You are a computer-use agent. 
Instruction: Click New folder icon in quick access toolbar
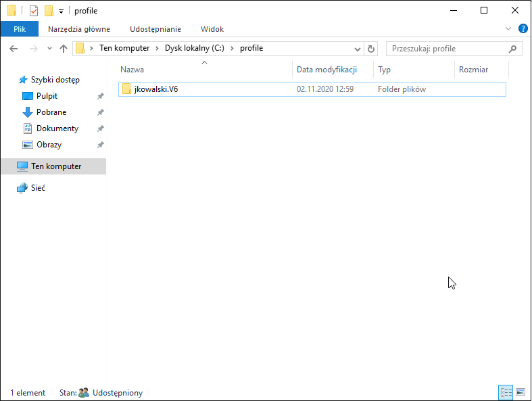tap(49, 11)
